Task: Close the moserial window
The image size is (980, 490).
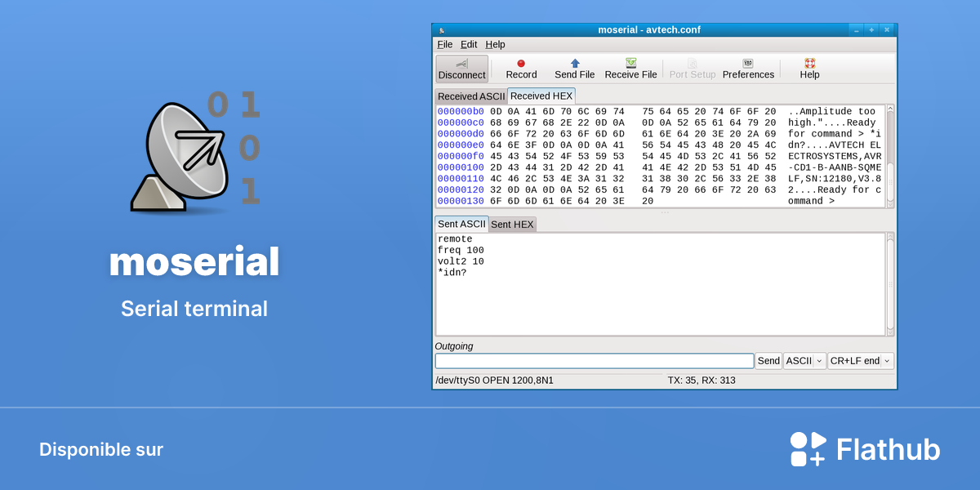Action: [x=887, y=30]
